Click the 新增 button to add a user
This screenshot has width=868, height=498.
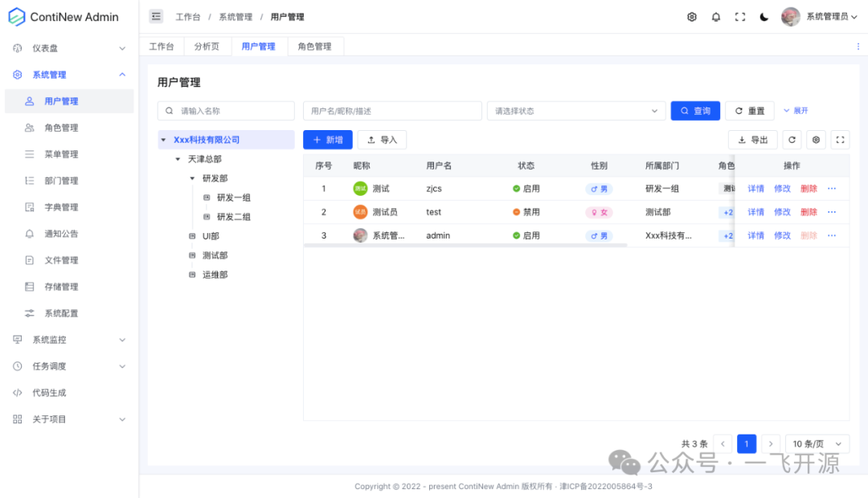327,139
